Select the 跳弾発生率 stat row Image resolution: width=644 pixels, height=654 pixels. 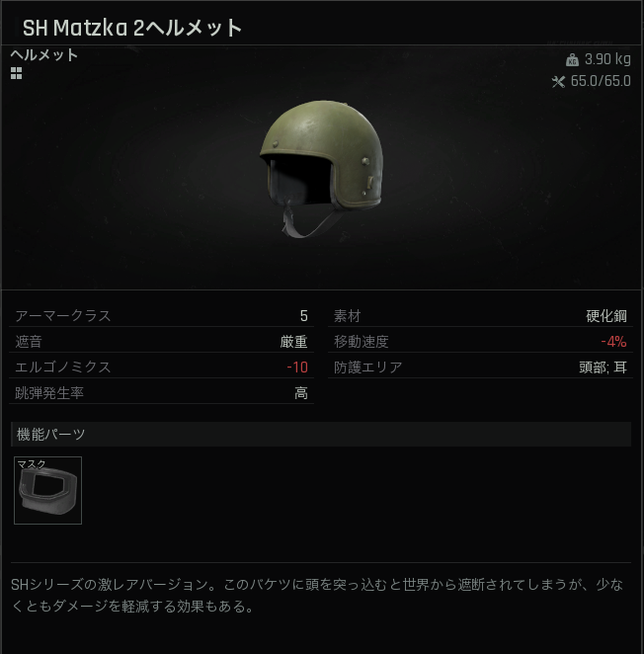tap(161, 393)
